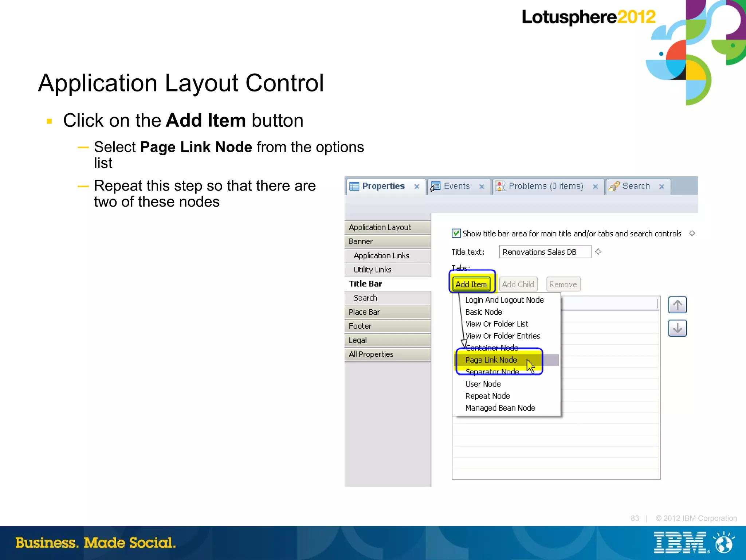Open the Legal section

click(x=388, y=340)
